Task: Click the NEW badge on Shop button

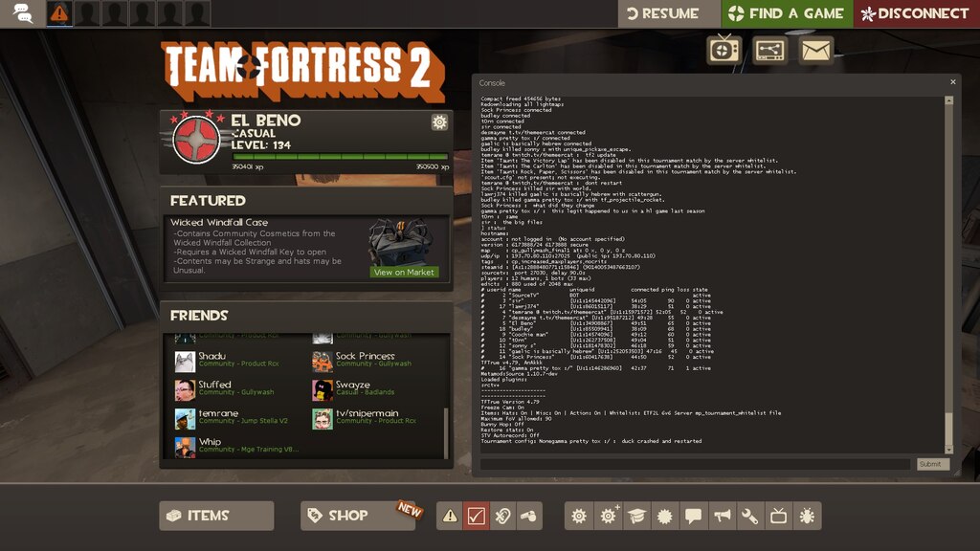Action: click(410, 510)
